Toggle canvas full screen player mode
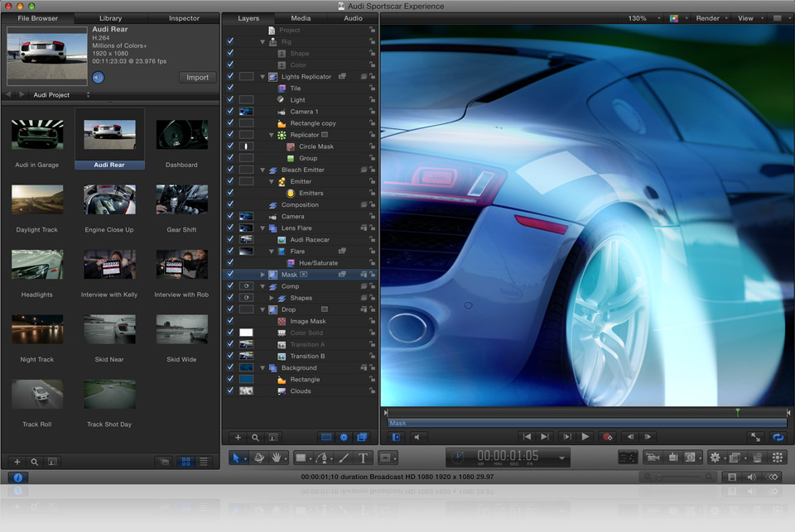This screenshot has height=532, width=795. (x=755, y=437)
